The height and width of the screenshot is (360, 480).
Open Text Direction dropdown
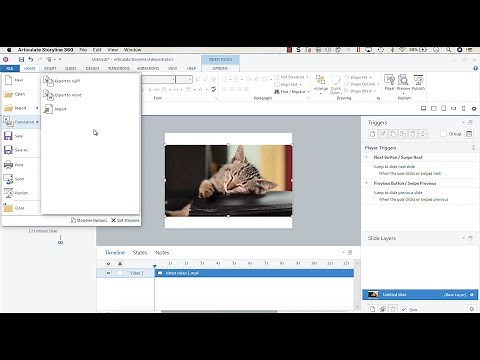[291, 77]
